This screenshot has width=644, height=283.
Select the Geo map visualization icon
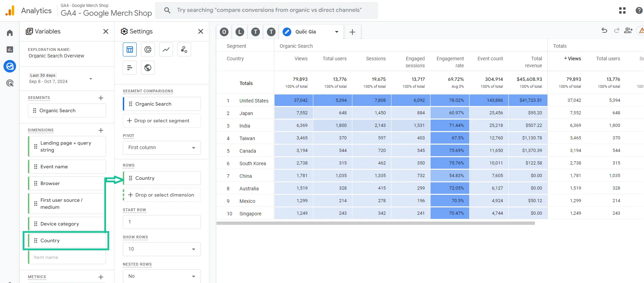(148, 68)
